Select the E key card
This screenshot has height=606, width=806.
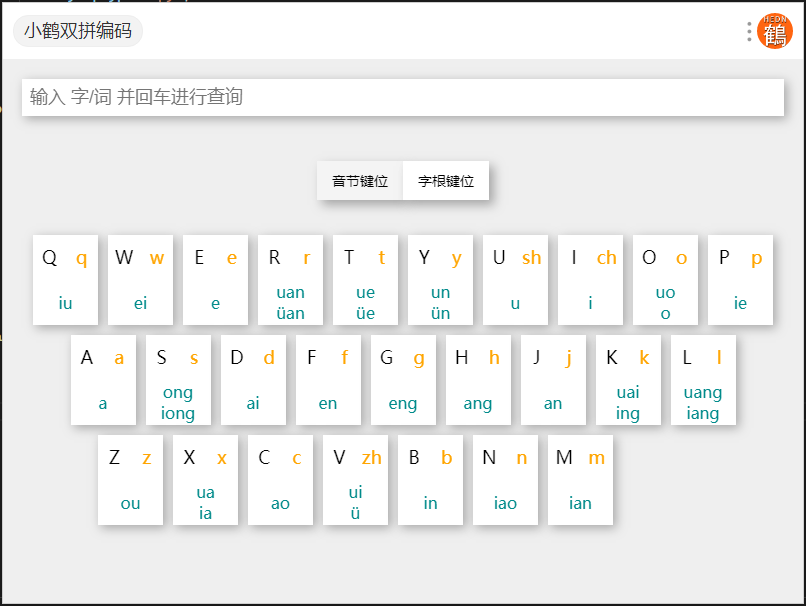(215, 280)
